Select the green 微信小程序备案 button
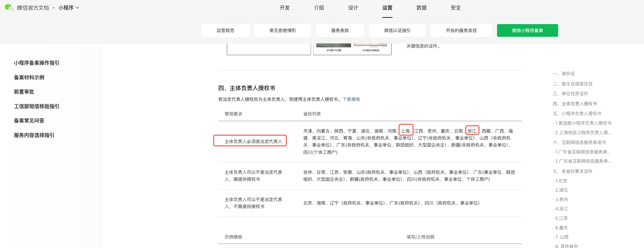 [527, 30]
